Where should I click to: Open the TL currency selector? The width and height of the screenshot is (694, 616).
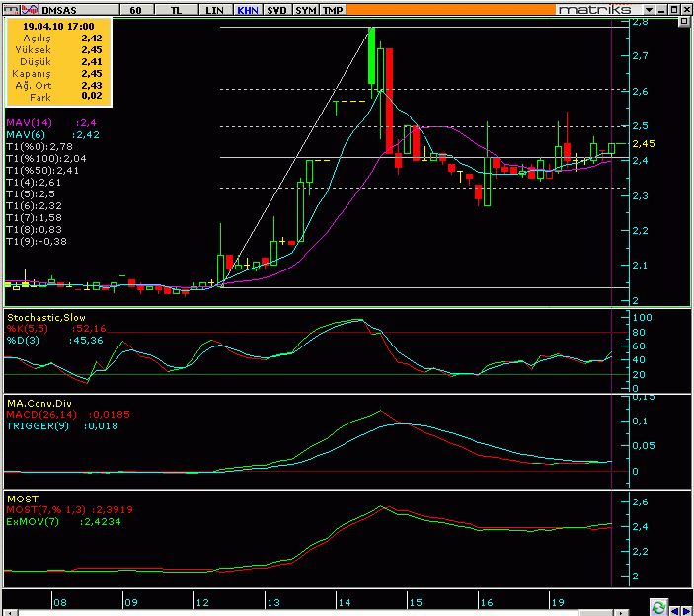click(176, 8)
